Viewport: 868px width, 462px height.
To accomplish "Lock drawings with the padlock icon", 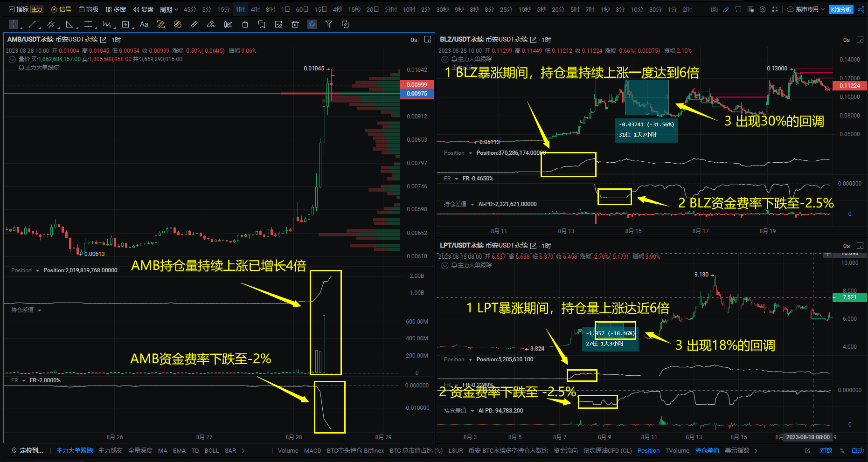I will pyautogui.click(x=245, y=24).
